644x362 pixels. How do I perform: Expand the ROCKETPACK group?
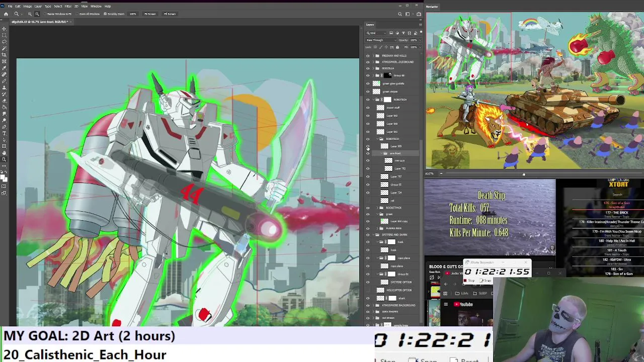[377, 208]
